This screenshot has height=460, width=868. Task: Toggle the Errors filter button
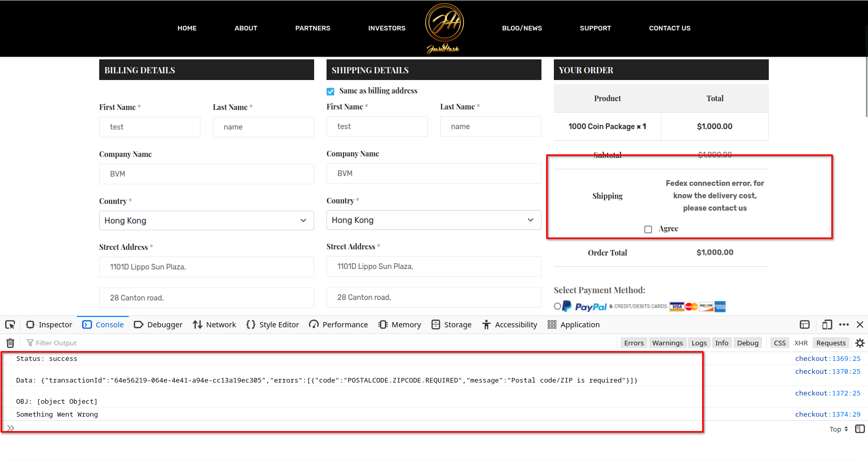(x=633, y=343)
